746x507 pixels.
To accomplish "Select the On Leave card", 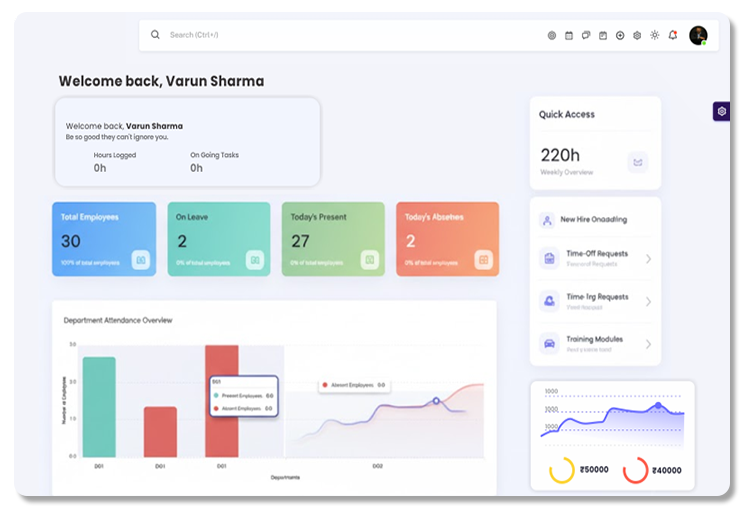I will [218, 239].
